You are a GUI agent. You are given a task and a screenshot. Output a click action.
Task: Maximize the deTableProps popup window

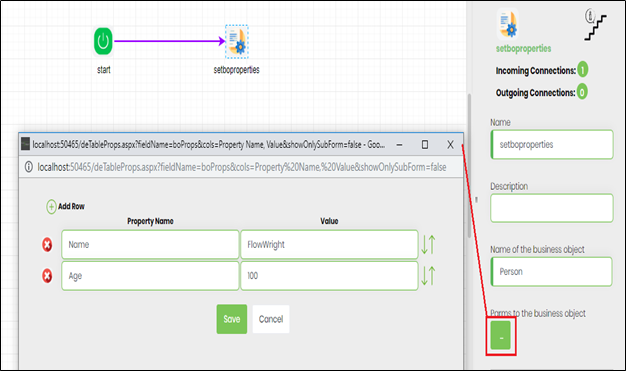tap(425, 145)
